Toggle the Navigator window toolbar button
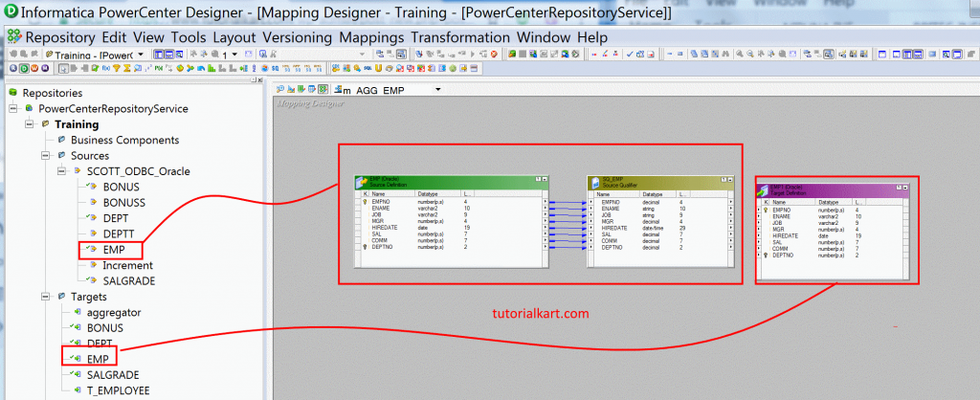 click(159, 55)
